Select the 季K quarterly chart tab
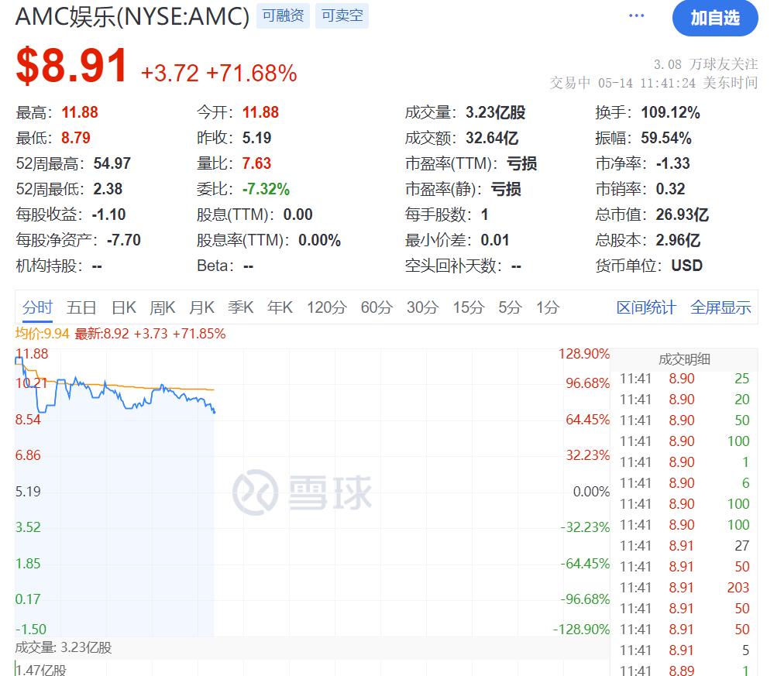784x676 pixels. [x=240, y=307]
